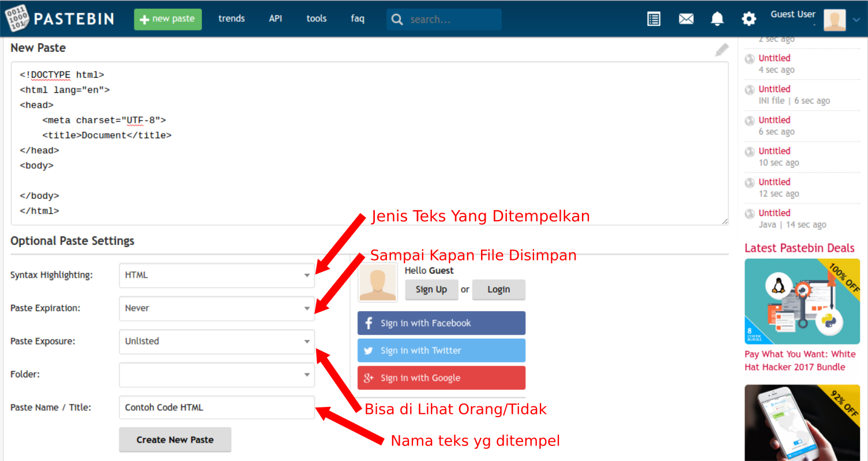Sign in with Twitter
The image size is (868, 461).
(441, 350)
